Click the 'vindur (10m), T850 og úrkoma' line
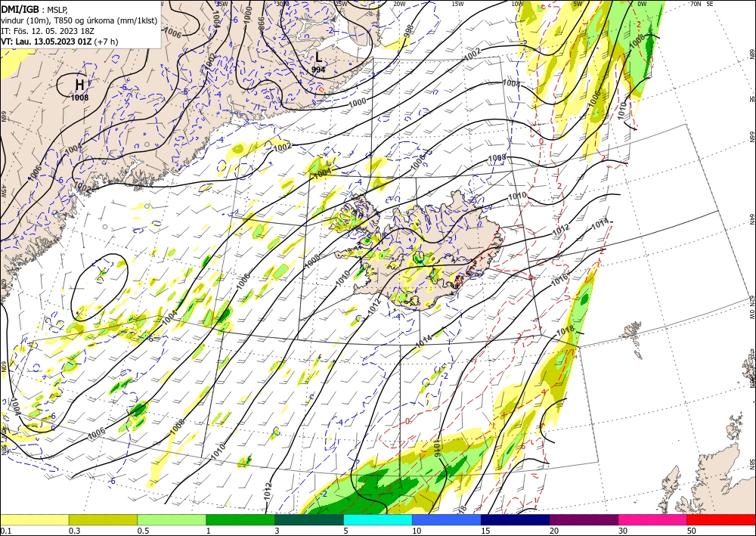 click(79, 20)
